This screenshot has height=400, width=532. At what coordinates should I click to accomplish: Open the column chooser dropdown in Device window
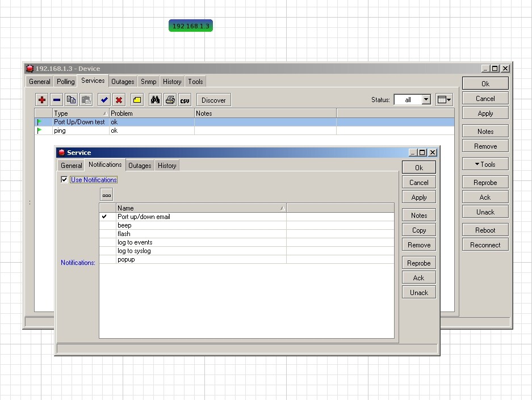(x=444, y=100)
